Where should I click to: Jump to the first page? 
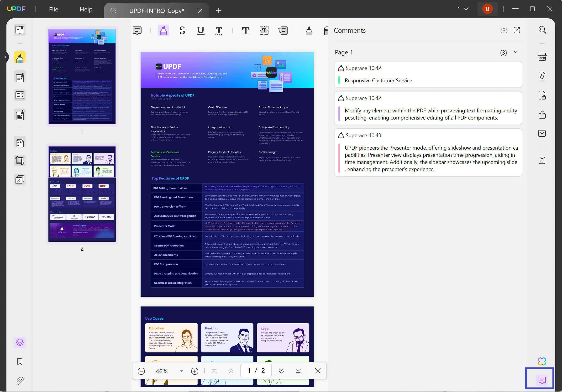214,371
